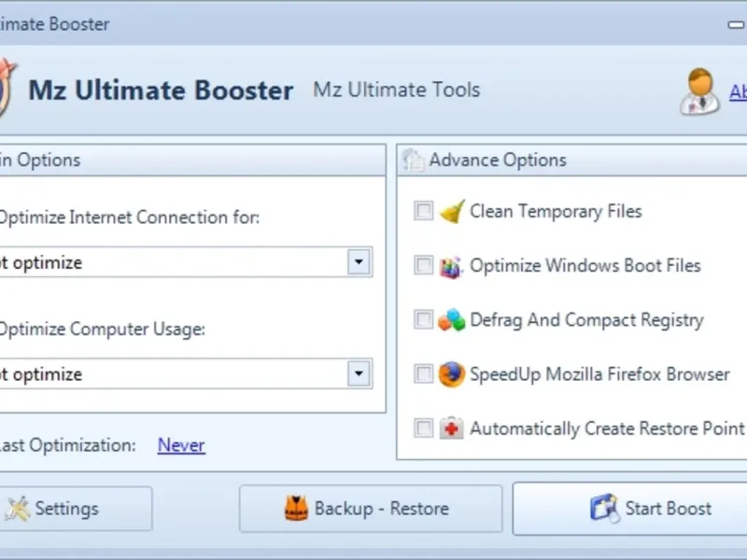
Task: Click the Advance Options panel title
Action: point(498,160)
